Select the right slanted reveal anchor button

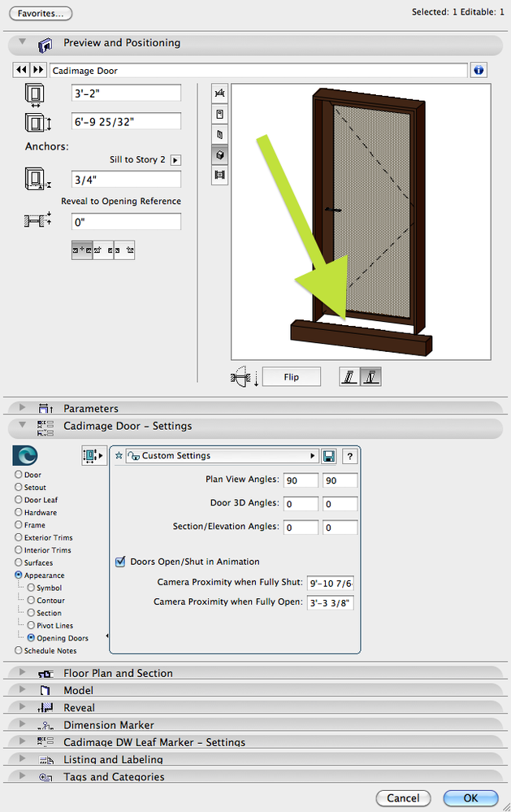coord(370,376)
